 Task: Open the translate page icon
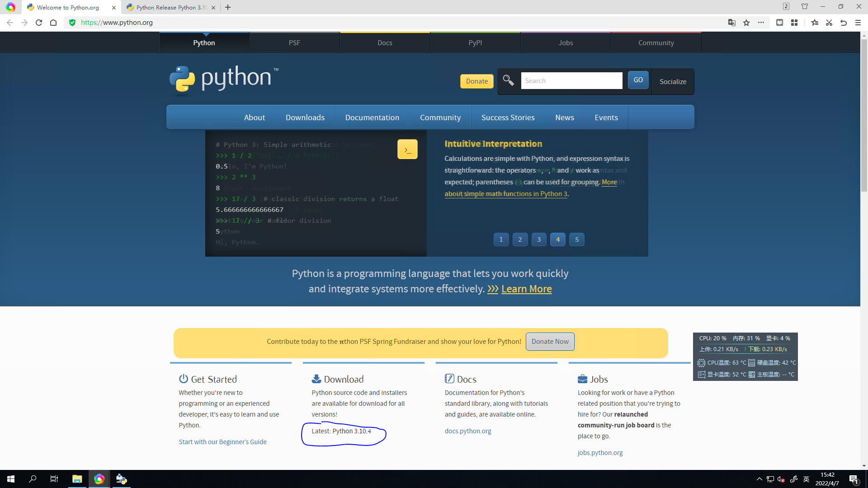[x=732, y=23]
